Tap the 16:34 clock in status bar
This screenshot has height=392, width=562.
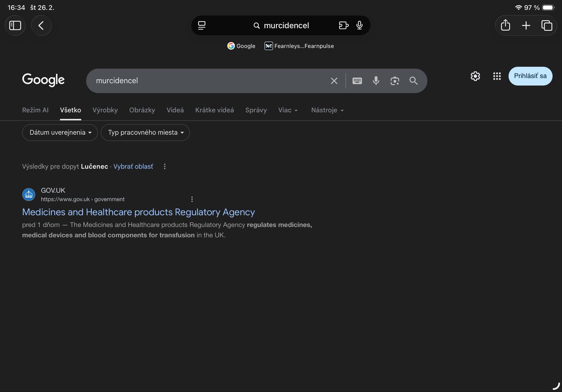tap(16, 7)
